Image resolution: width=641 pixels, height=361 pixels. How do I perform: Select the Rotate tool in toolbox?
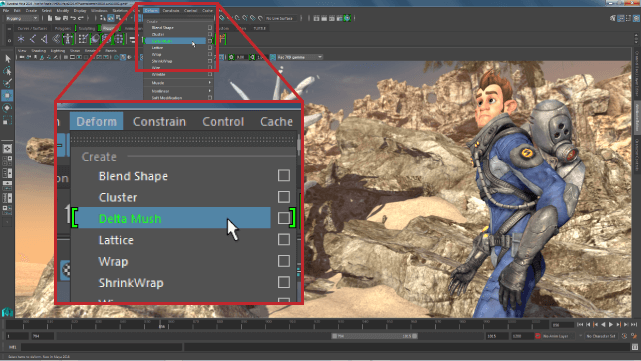point(7,108)
